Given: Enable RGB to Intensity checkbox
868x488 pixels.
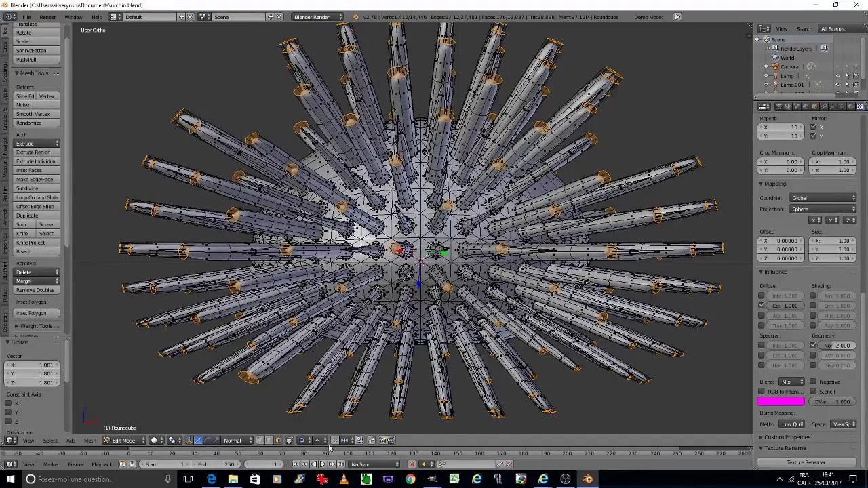Looking at the screenshot, I should point(762,392).
